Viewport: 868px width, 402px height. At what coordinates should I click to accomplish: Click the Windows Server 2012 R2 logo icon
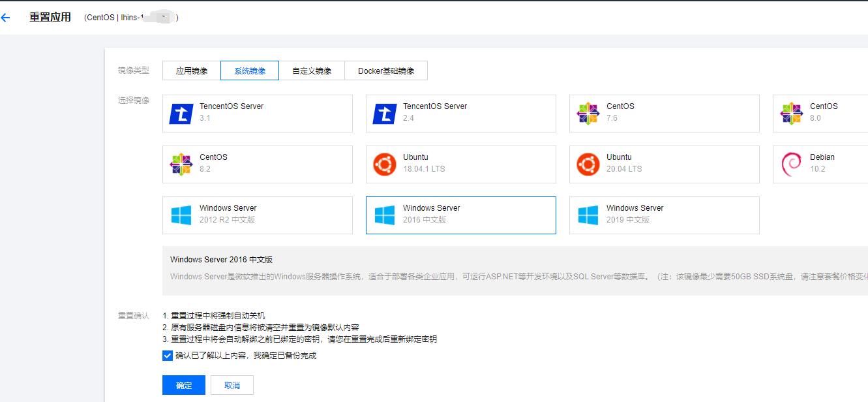coord(181,215)
